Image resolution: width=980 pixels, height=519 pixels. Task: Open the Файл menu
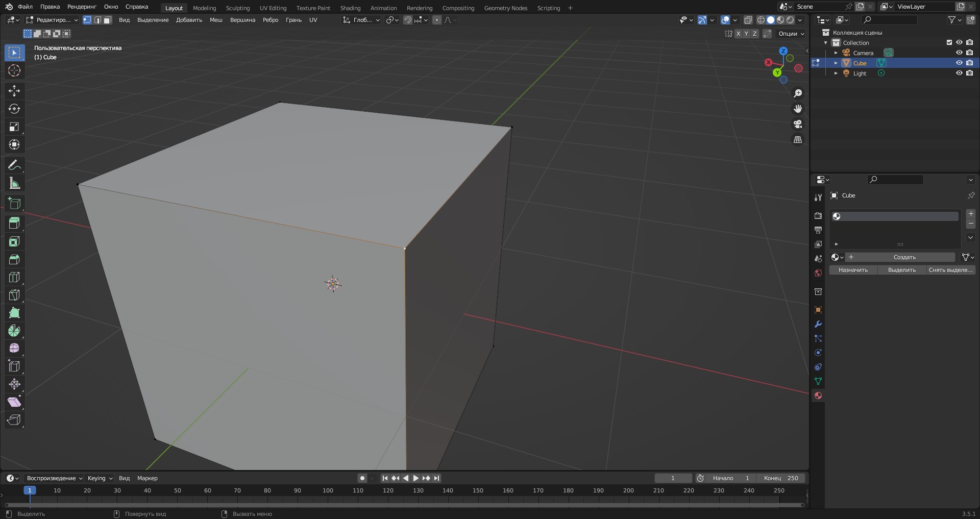[25, 7]
